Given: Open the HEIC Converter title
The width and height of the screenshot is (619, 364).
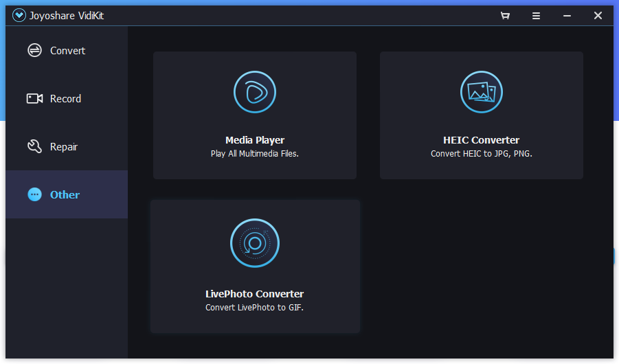Looking at the screenshot, I should point(481,140).
